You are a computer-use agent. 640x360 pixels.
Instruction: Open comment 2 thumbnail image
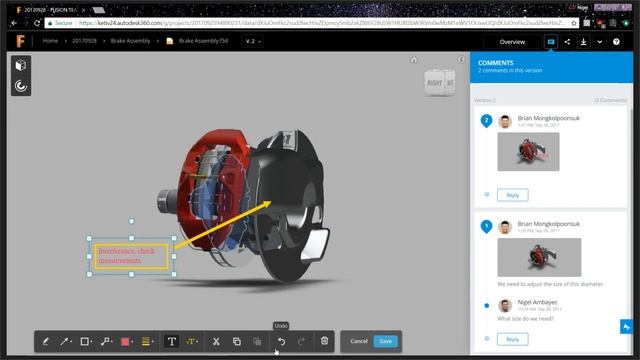click(528, 152)
